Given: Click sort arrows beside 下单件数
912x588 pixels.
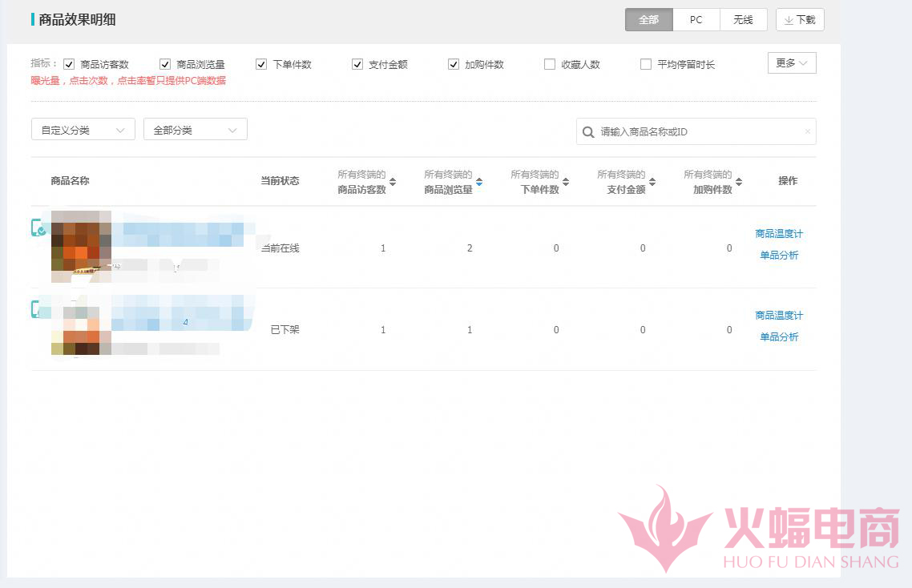Looking at the screenshot, I should 566,182.
